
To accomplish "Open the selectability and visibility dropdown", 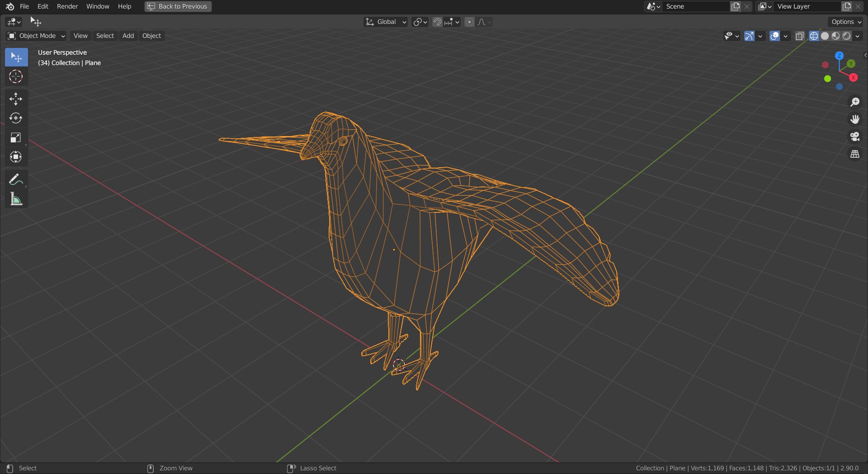I will coord(731,36).
